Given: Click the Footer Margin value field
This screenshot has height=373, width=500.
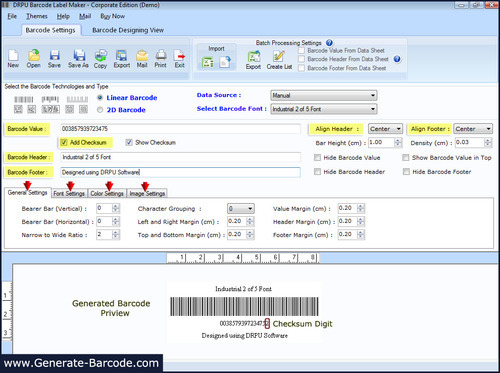Looking at the screenshot, I should click(x=347, y=235).
